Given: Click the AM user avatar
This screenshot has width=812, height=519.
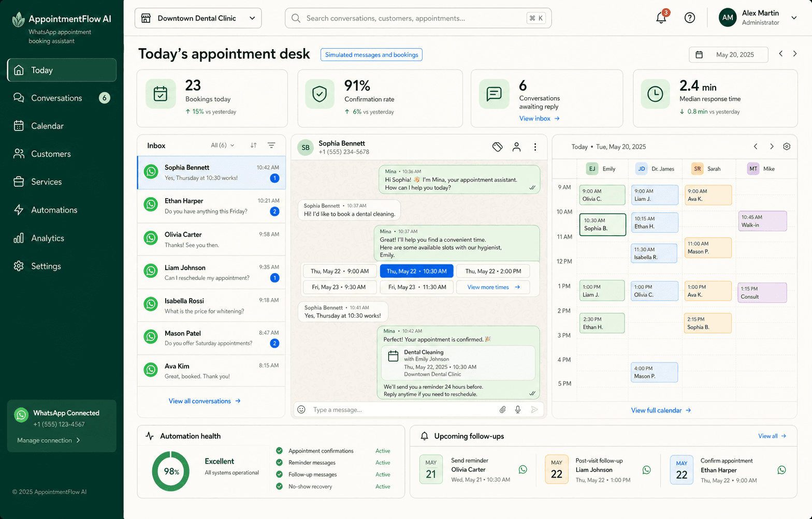Looking at the screenshot, I should 728,18.
